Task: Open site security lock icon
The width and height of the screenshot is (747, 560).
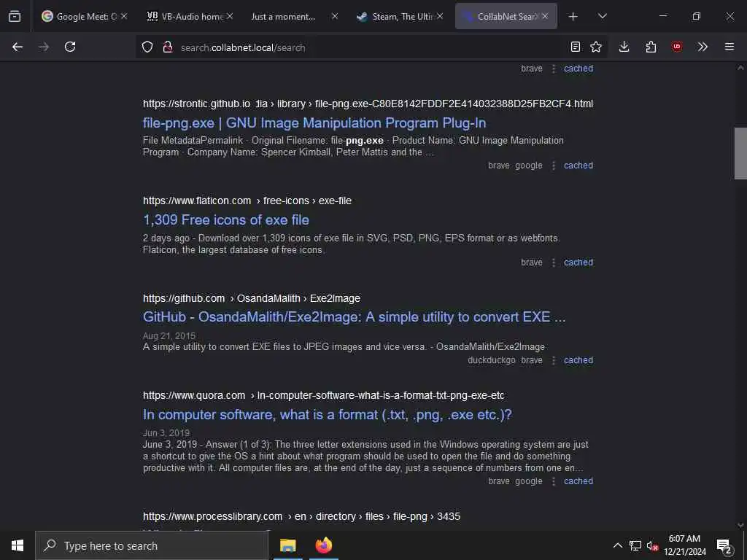Action: tap(167, 47)
